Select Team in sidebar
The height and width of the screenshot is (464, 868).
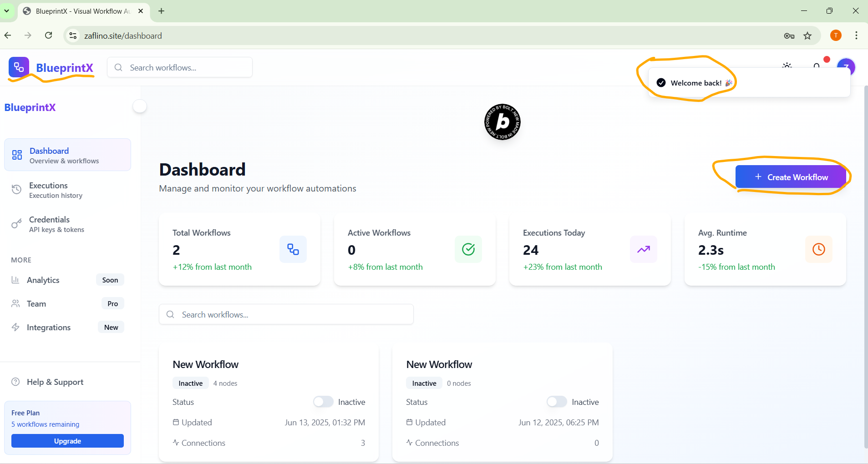tap(67, 303)
